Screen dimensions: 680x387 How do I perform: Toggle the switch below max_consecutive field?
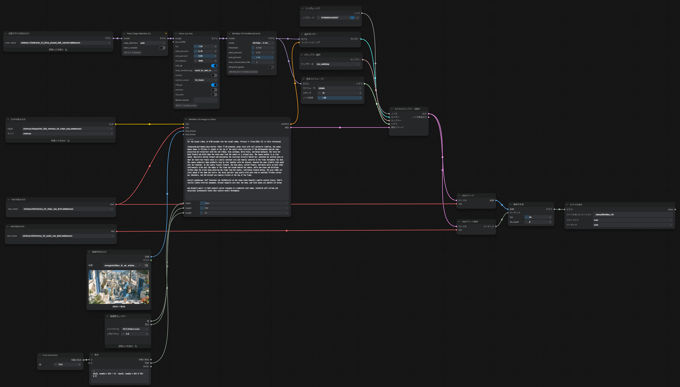pyautogui.click(x=271, y=67)
